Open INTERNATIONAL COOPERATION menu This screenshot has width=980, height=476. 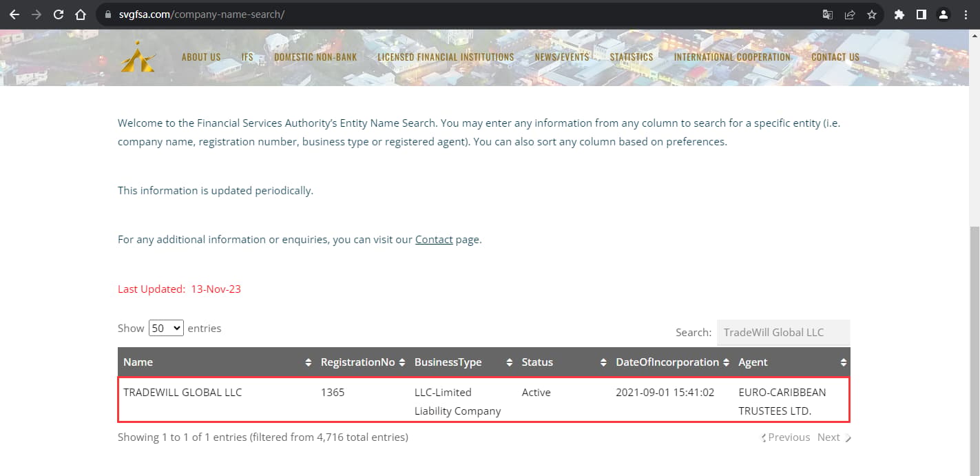(x=732, y=57)
